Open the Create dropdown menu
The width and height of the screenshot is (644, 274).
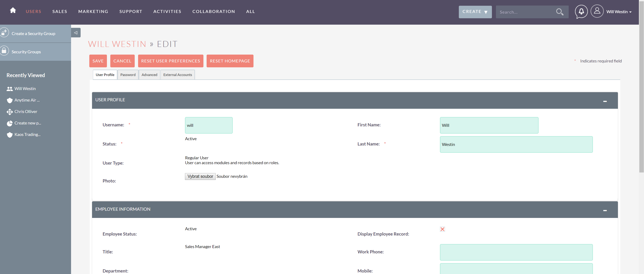click(475, 12)
